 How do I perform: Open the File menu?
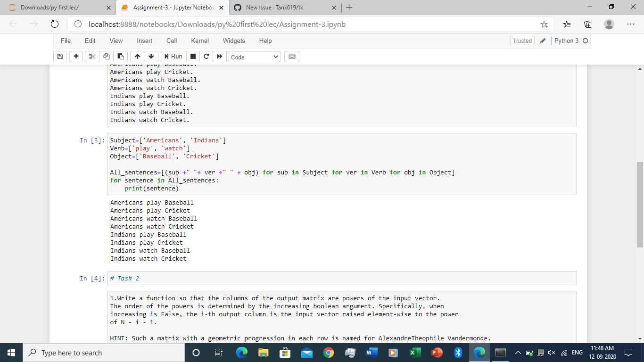coord(66,41)
